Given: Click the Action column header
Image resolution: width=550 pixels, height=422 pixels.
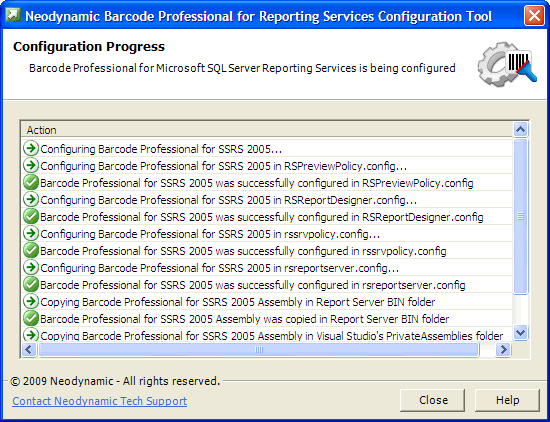Looking at the screenshot, I should tap(267, 130).
